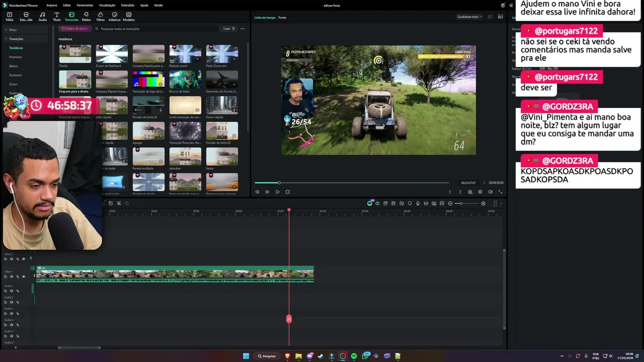This screenshot has width=644, height=362.
Task: Mute the Áudio 1 track
Action: pos(12,291)
